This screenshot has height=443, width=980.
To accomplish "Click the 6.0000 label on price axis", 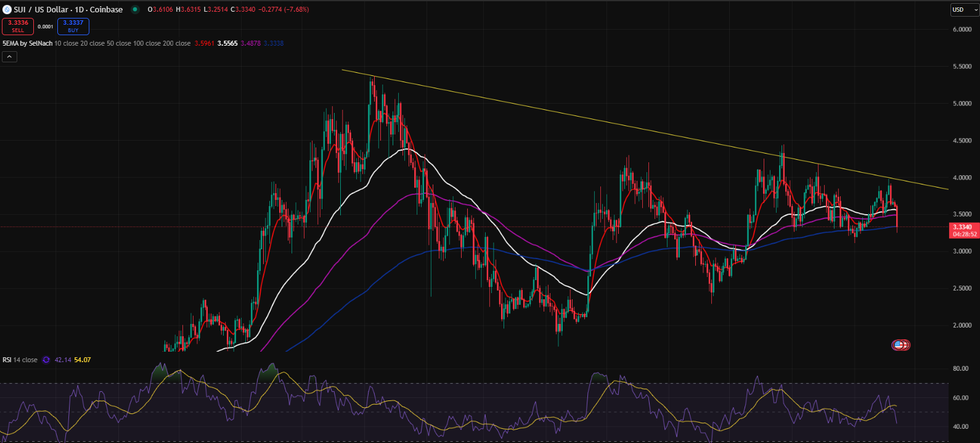I will point(962,30).
